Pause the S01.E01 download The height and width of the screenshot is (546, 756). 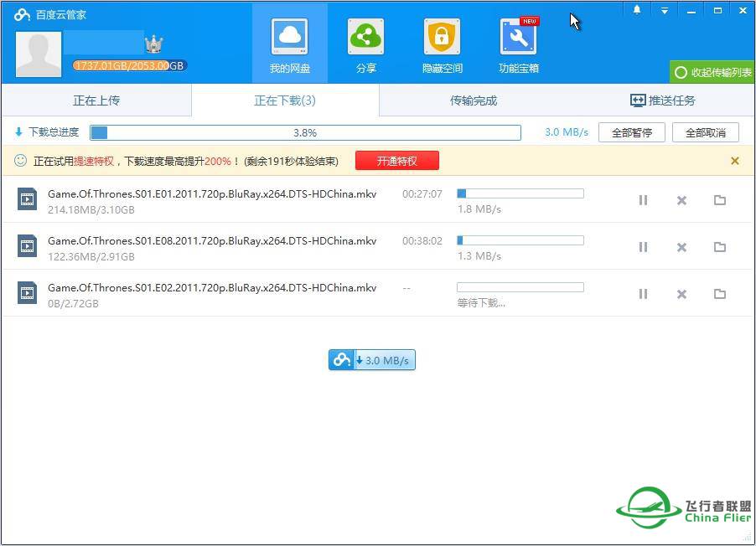[x=643, y=200]
